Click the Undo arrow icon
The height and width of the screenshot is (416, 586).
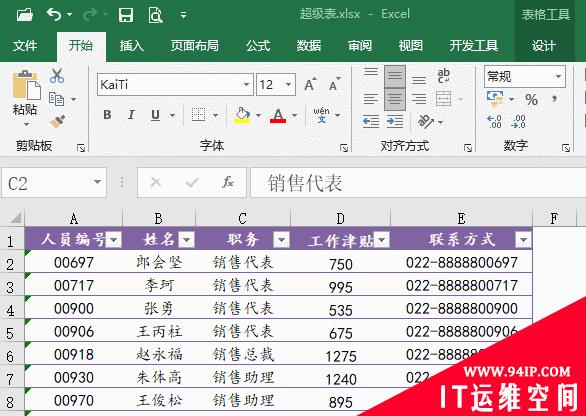(54, 15)
